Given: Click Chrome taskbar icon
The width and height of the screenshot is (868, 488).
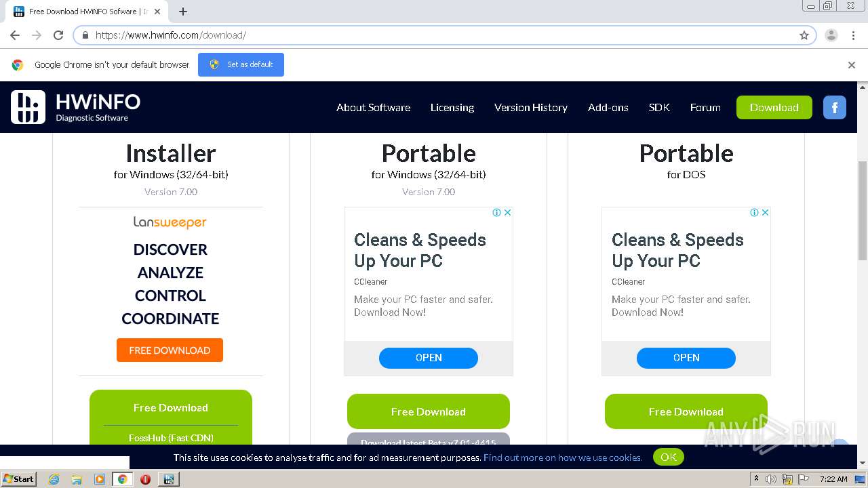Looking at the screenshot, I should (123, 479).
